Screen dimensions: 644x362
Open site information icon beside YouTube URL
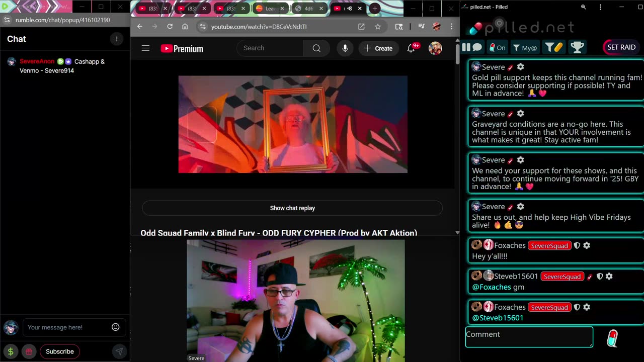click(x=203, y=27)
